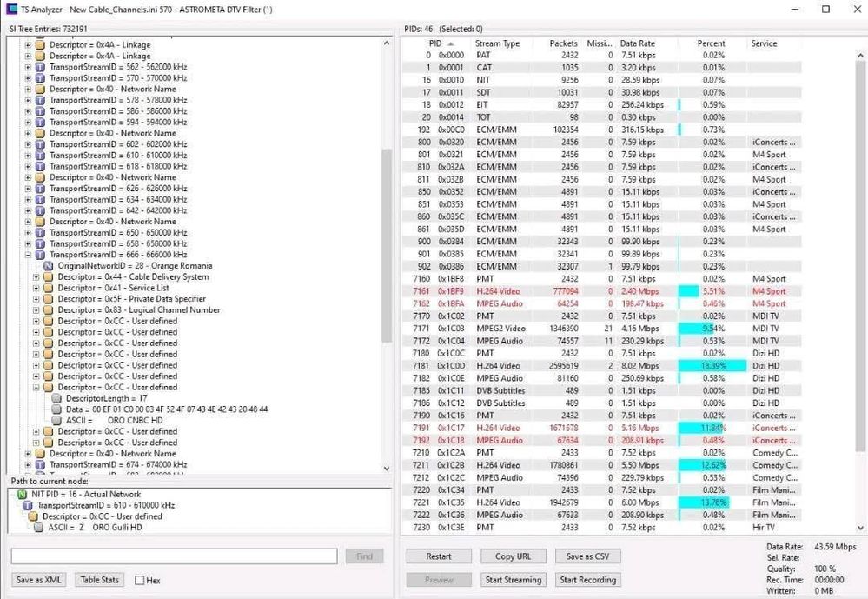868x599 pixels.
Task: Click the green NIT PID 16 icon
Action: click(x=22, y=494)
